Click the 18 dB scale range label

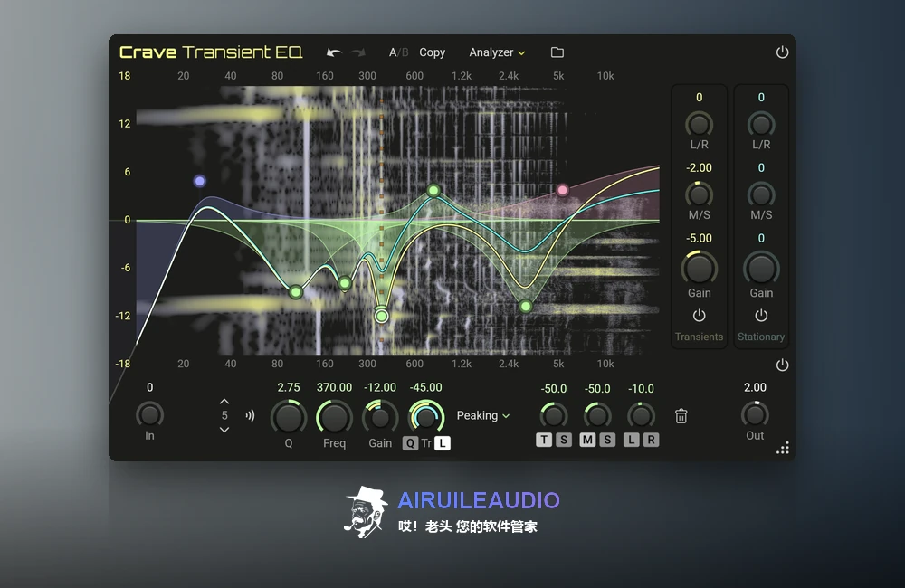(125, 76)
